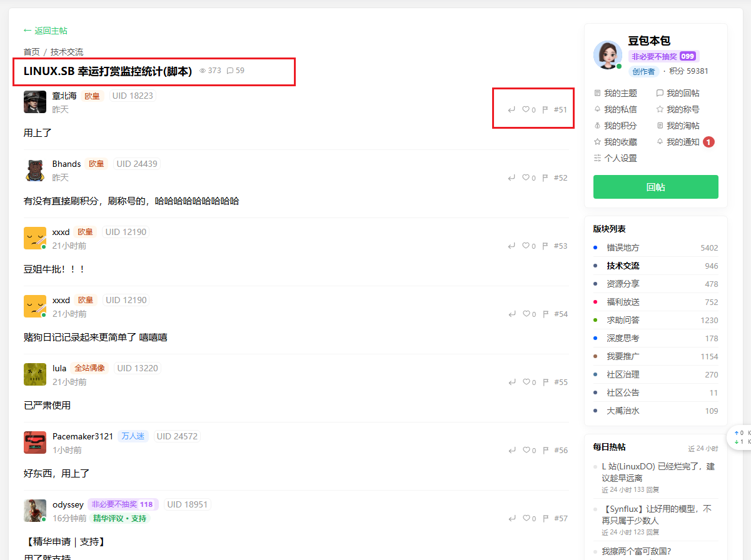Viewport: 751px width, 560px height.
Task: Flag Pacemaker3121's post #56
Action: click(x=545, y=451)
